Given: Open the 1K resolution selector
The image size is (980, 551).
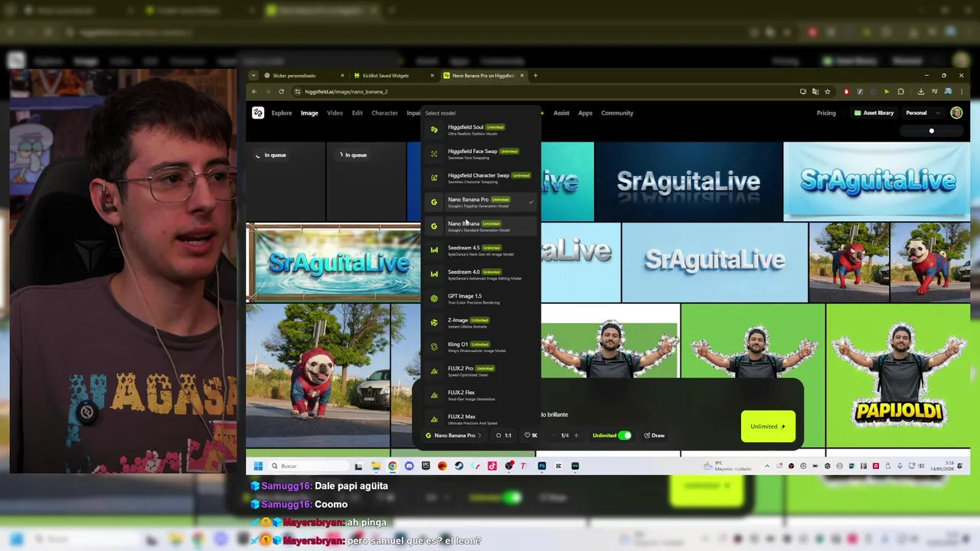Looking at the screenshot, I should pos(531,435).
